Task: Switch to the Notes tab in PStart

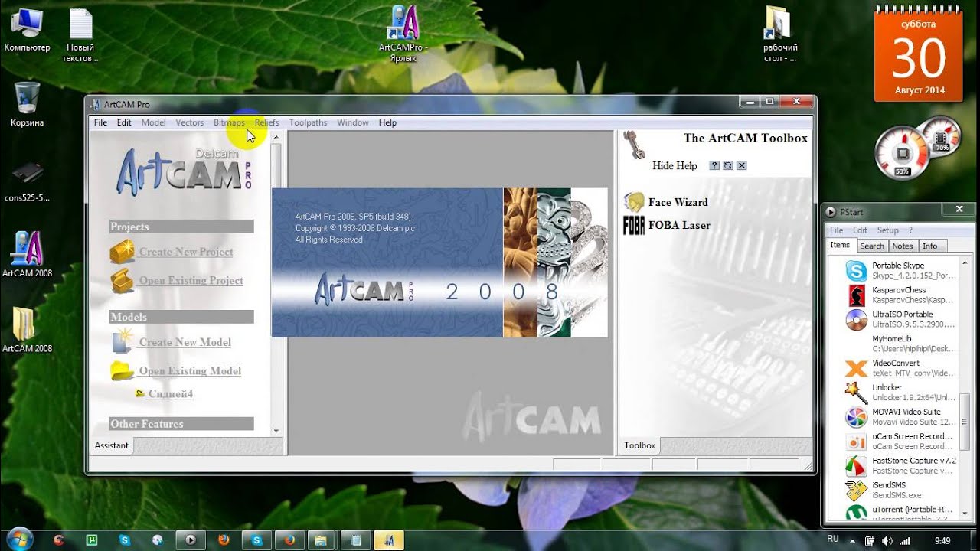Action: click(x=903, y=246)
